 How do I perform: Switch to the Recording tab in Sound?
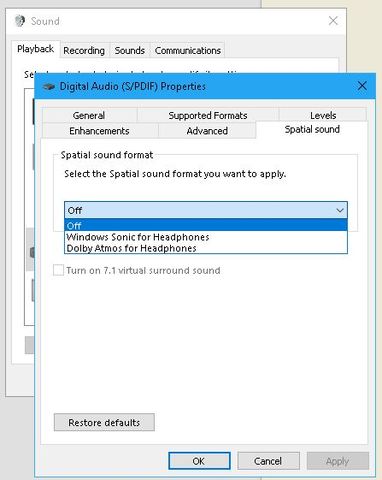click(x=84, y=50)
